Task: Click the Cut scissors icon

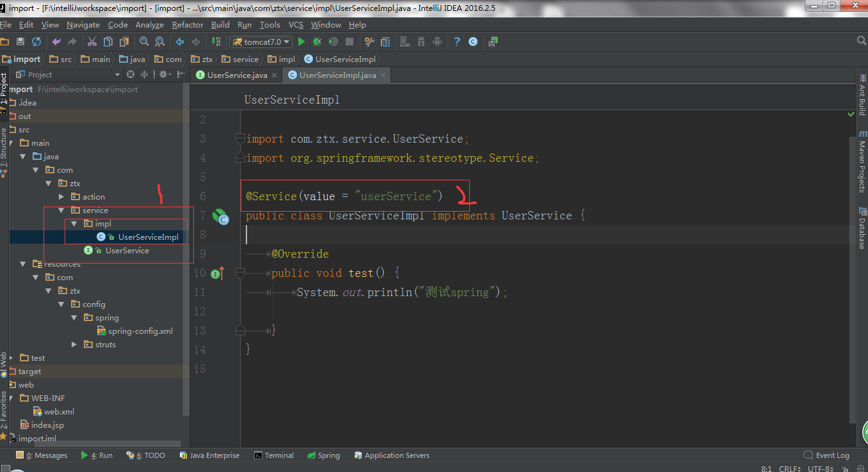Action: 92,42
